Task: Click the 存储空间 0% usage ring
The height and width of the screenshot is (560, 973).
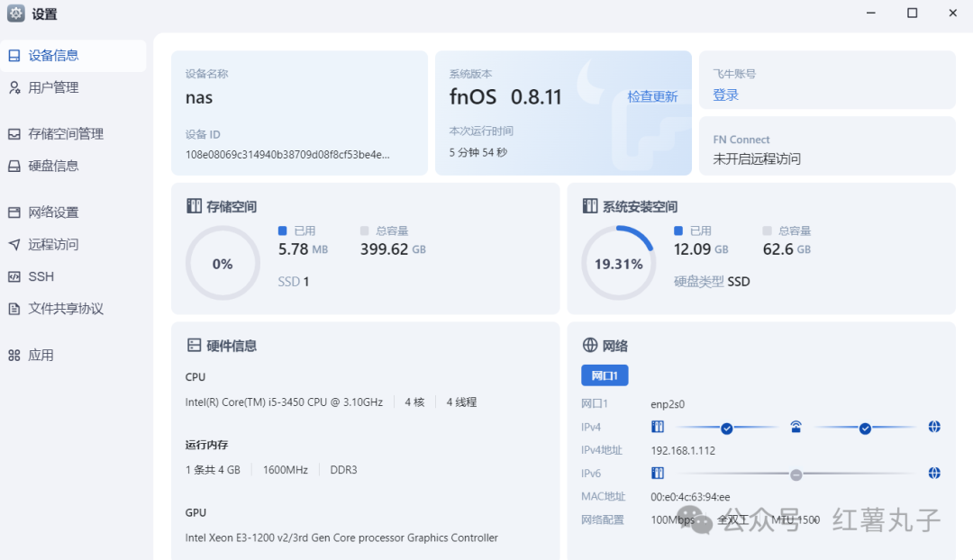Action: 223,264
